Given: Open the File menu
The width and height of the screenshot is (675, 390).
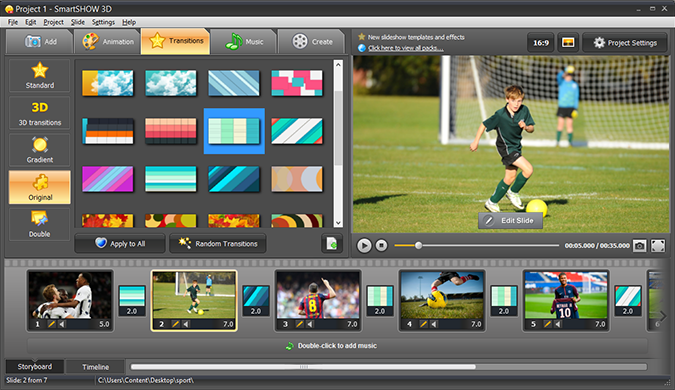Looking at the screenshot, I should [x=13, y=22].
